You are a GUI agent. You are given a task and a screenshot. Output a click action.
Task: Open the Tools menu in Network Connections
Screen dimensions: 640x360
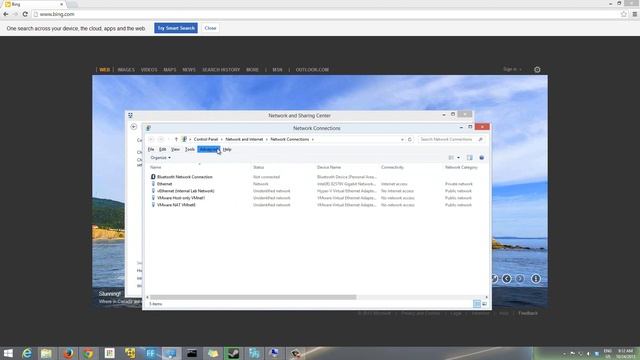(x=190, y=149)
